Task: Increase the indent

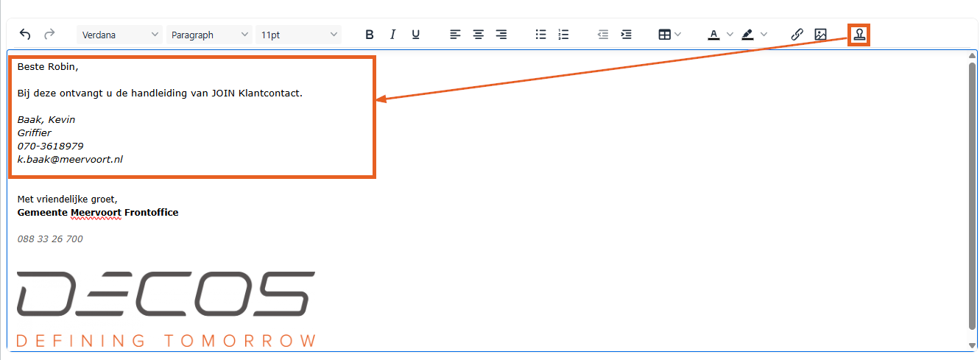Action: [626, 35]
